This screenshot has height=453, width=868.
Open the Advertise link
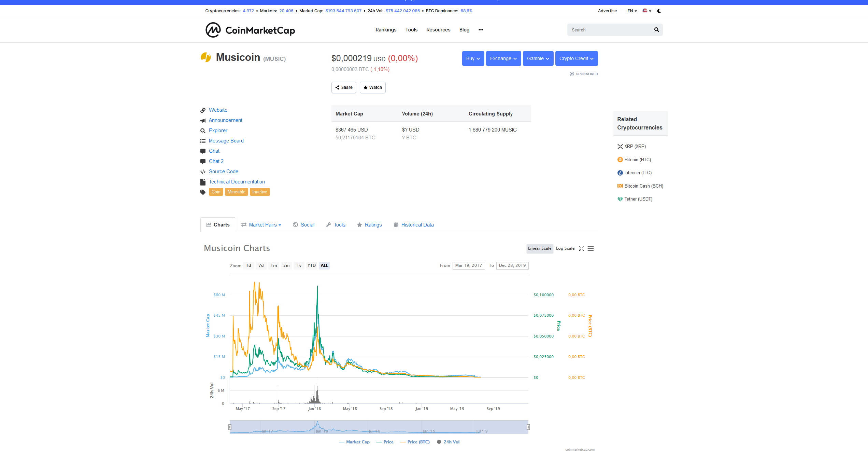[607, 11]
